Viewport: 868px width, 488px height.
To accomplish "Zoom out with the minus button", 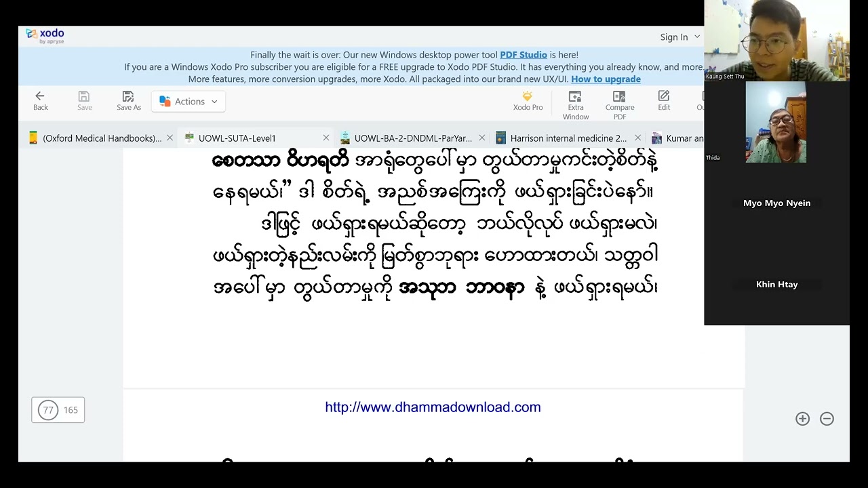I will pos(827,419).
